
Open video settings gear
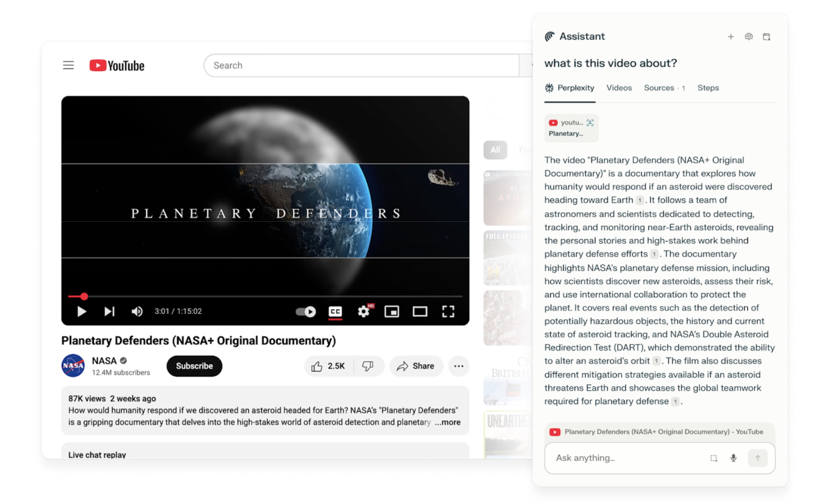[363, 311]
